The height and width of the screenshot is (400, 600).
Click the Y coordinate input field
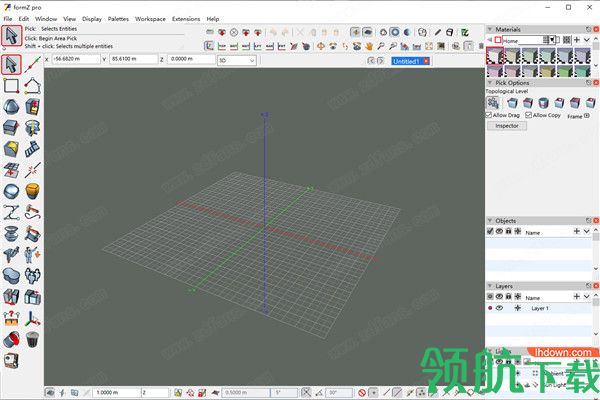(x=133, y=59)
